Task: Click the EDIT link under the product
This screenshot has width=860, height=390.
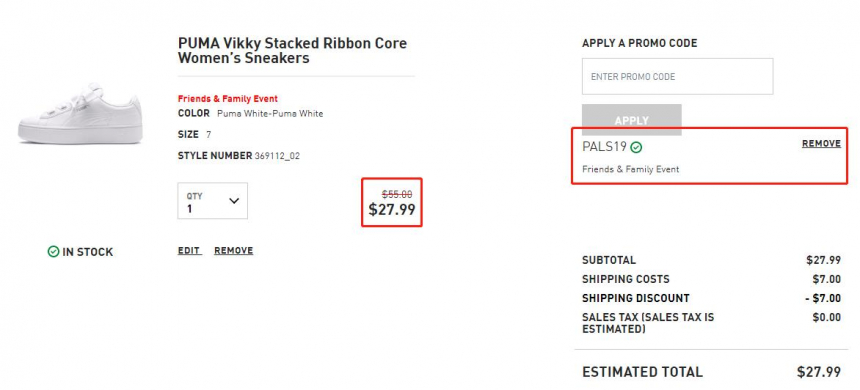Action: click(189, 251)
